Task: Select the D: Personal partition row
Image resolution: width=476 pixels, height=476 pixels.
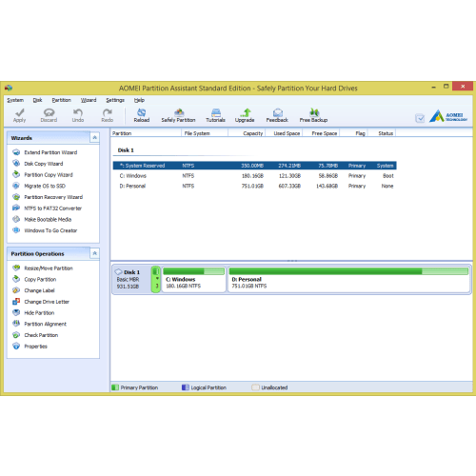Action: pyautogui.click(x=254, y=186)
